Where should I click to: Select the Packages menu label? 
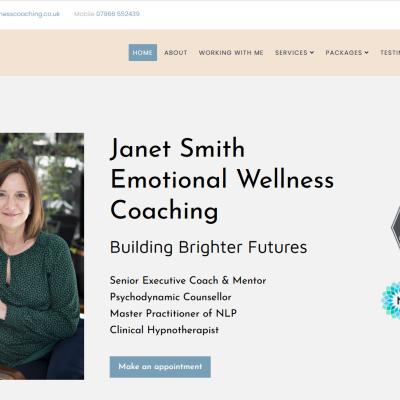tap(344, 53)
